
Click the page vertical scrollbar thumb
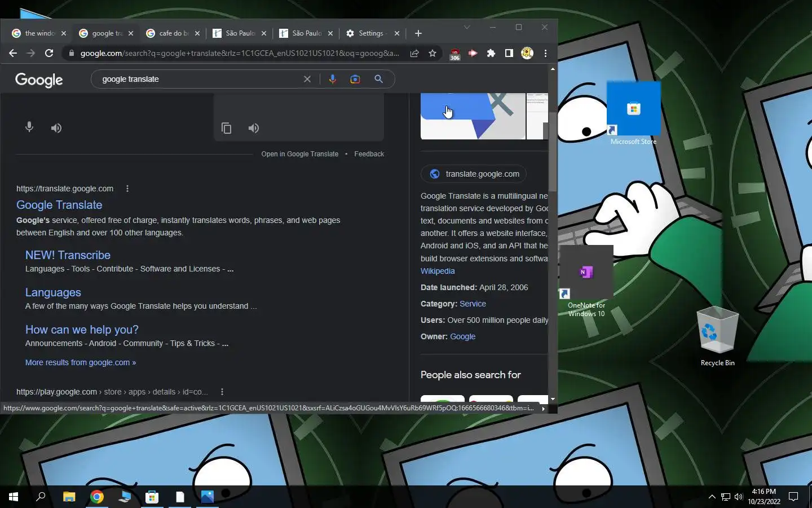point(553,151)
